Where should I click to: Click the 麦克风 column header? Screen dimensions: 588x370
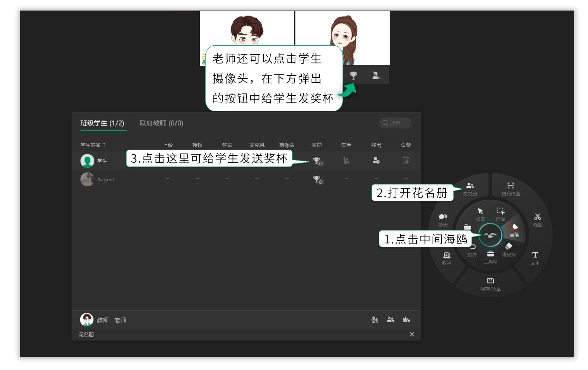[x=257, y=145]
